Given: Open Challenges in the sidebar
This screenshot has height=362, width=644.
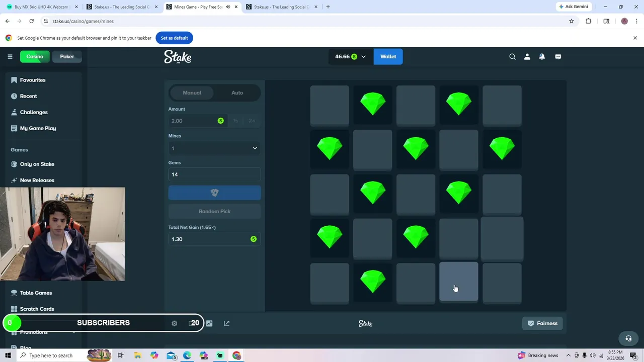Looking at the screenshot, I should click(x=34, y=112).
